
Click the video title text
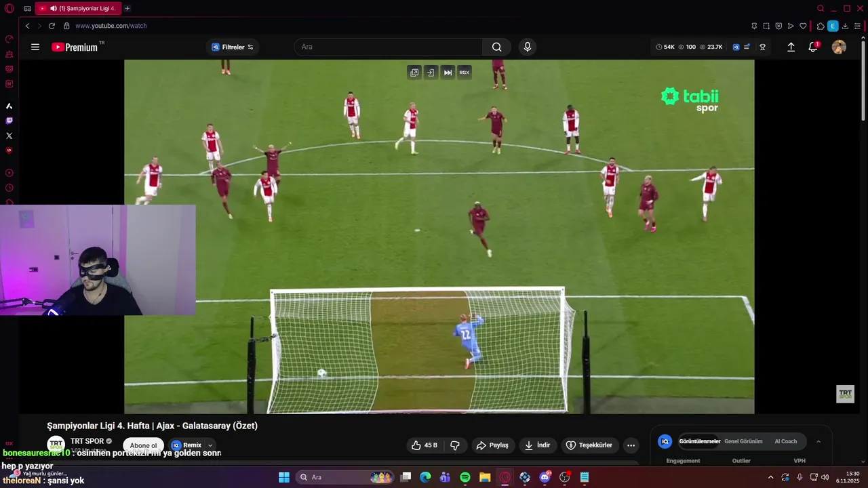point(152,426)
